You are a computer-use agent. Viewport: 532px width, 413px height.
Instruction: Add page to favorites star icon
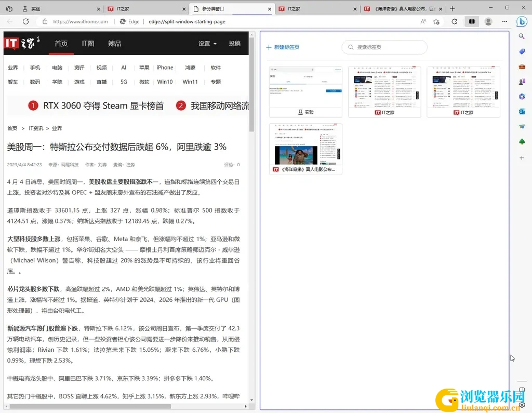tap(436, 21)
